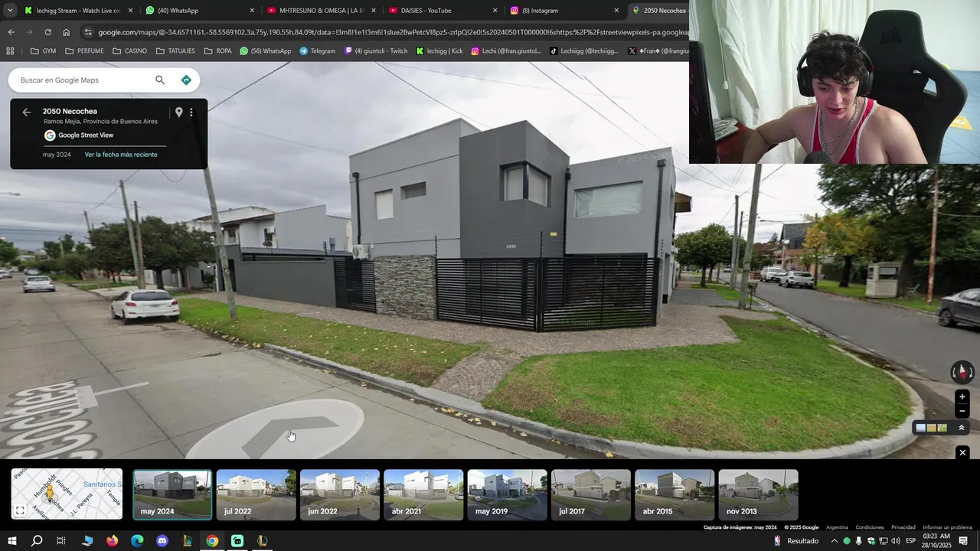Close the (8) Instagram tab
The image size is (980, 551).
point(616,11)
